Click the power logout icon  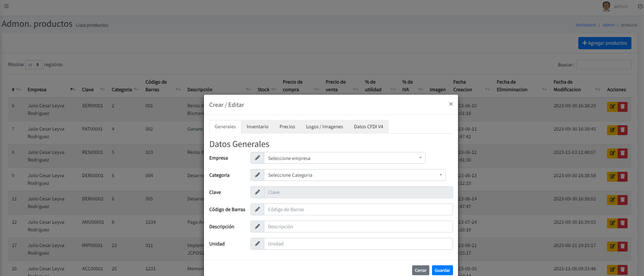coord(640,6)
